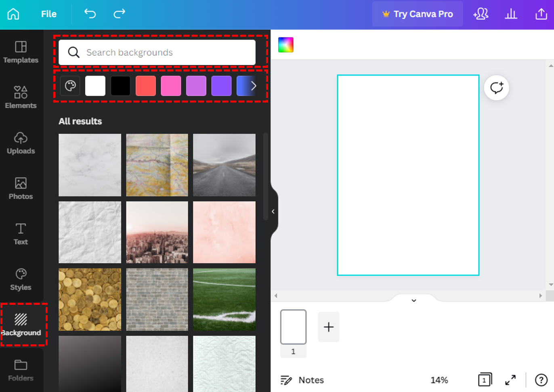Open the grid view pages icon
The width and height of the screenshot is (554, 392).
485,380
